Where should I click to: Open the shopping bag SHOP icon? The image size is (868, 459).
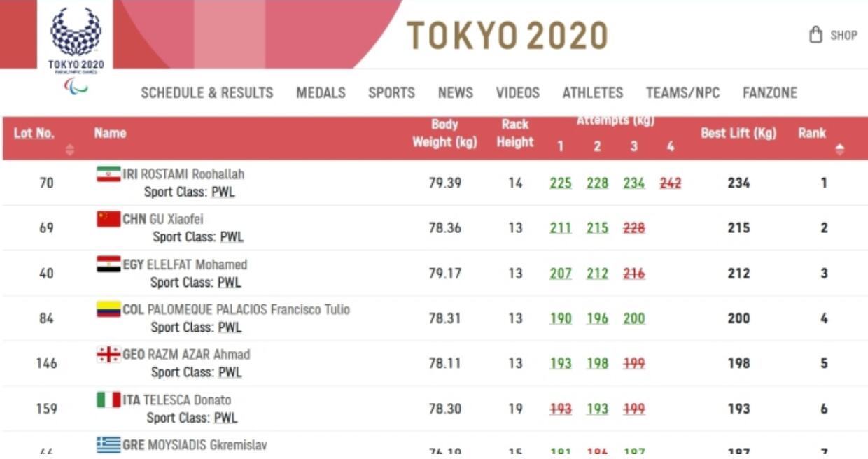click(815, 35)
